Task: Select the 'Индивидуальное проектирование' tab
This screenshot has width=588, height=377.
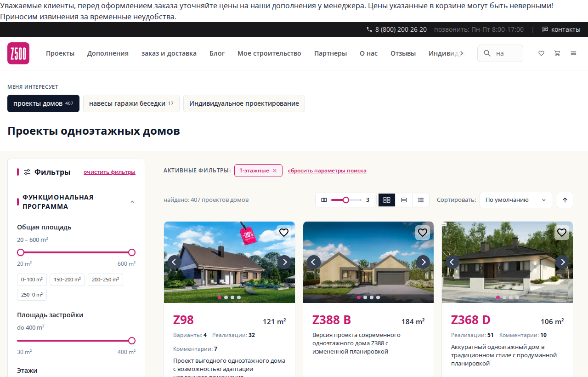Action: (x=244, y=103)
